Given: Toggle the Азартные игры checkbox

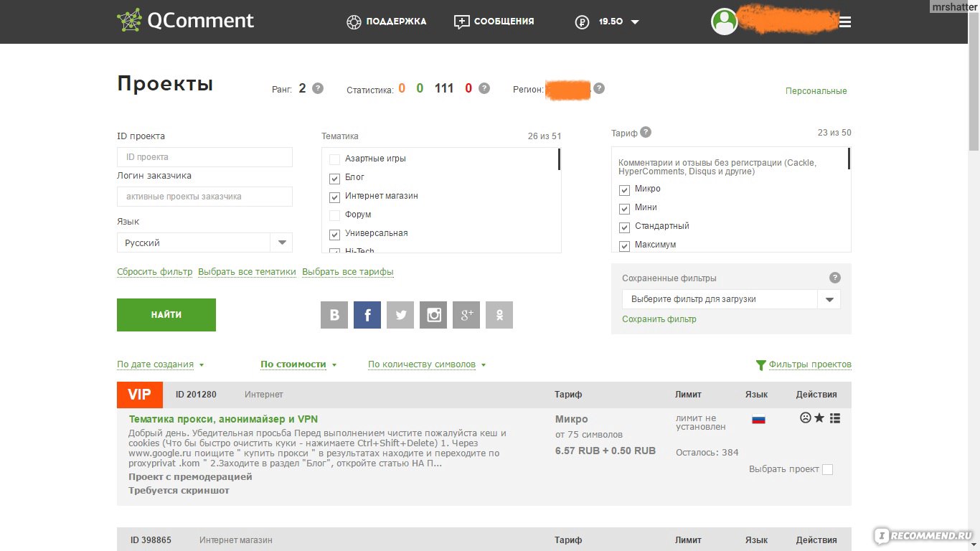Looking at the screenshot, I should [334, 159].
